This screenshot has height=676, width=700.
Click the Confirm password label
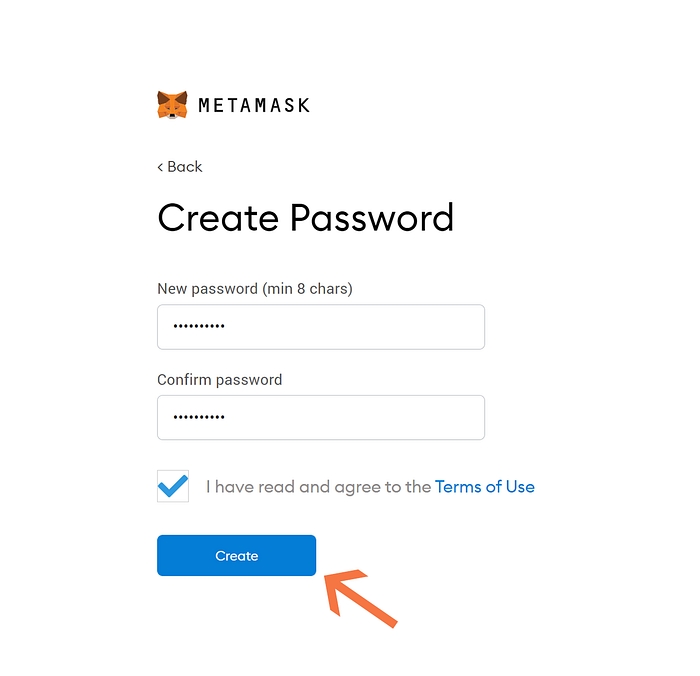click(220, 380)
